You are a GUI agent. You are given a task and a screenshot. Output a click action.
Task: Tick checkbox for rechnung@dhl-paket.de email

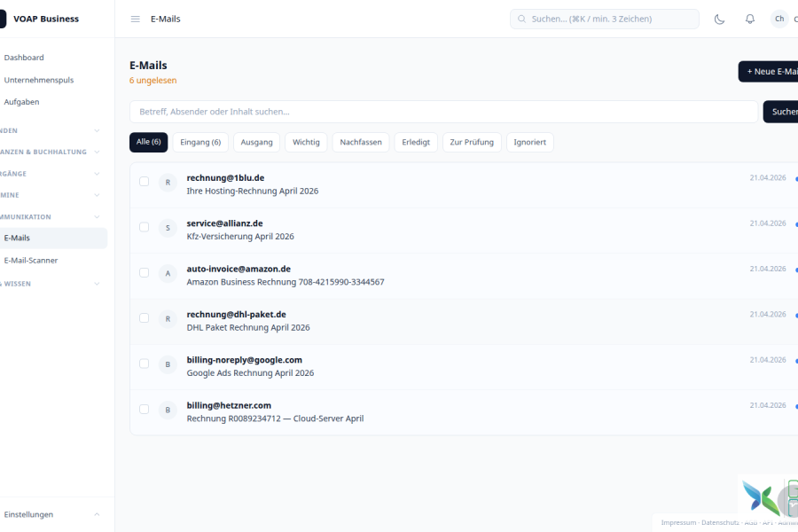pyautogui.click(x=144, y=318)
